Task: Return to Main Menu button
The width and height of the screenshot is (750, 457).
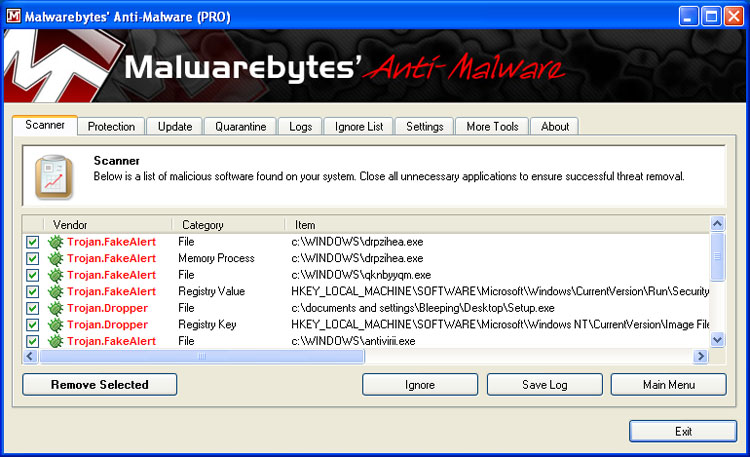Action: pyautogui.click(x=669, y=385)
